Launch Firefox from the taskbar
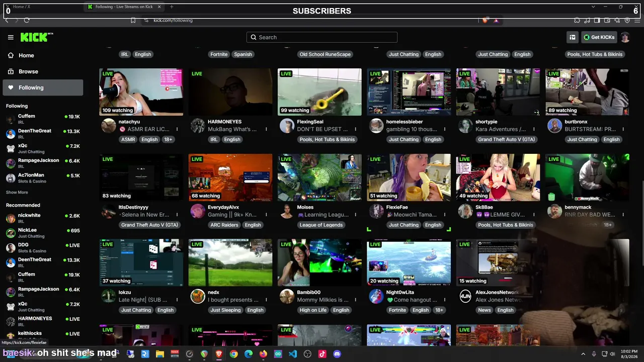644x362 pixels. 263,354
